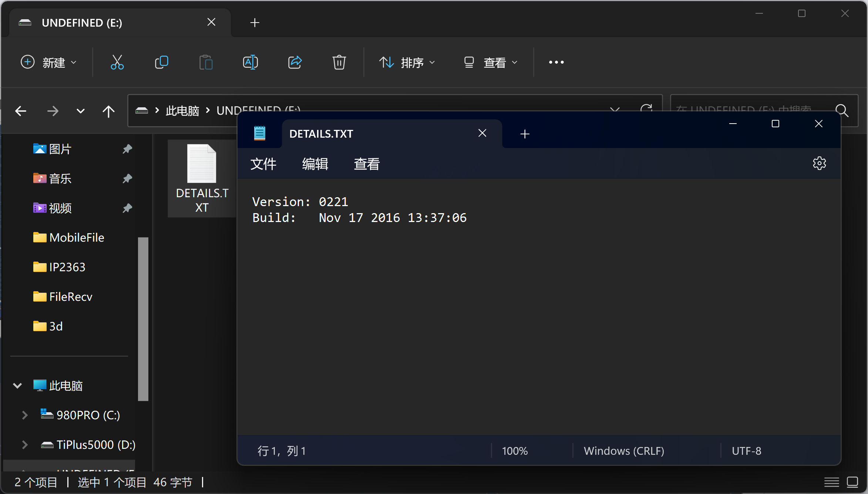Open the 编辑 menu in Notepad

pyautogui.click(x=315, y=164)
